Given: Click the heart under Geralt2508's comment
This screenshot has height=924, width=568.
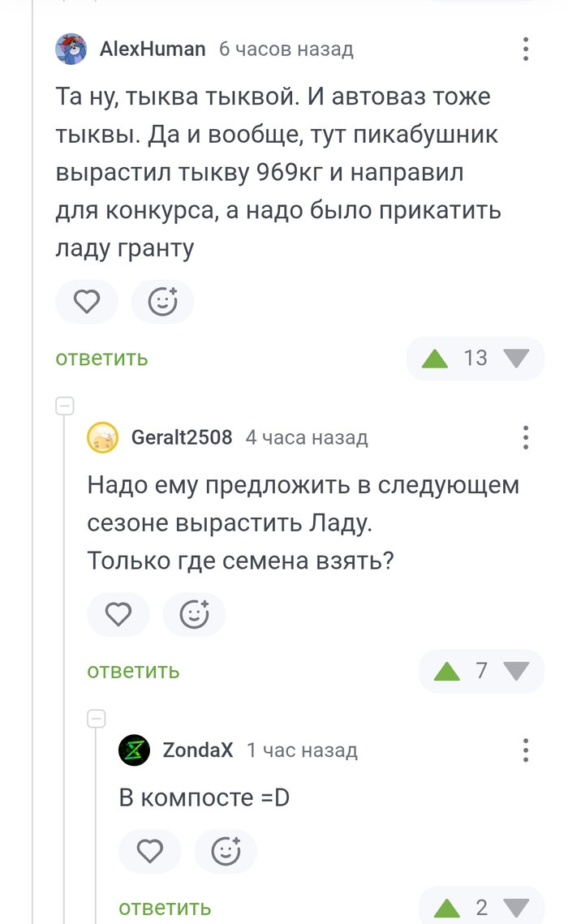Looking at the screenshot, I should coord(118,614).
